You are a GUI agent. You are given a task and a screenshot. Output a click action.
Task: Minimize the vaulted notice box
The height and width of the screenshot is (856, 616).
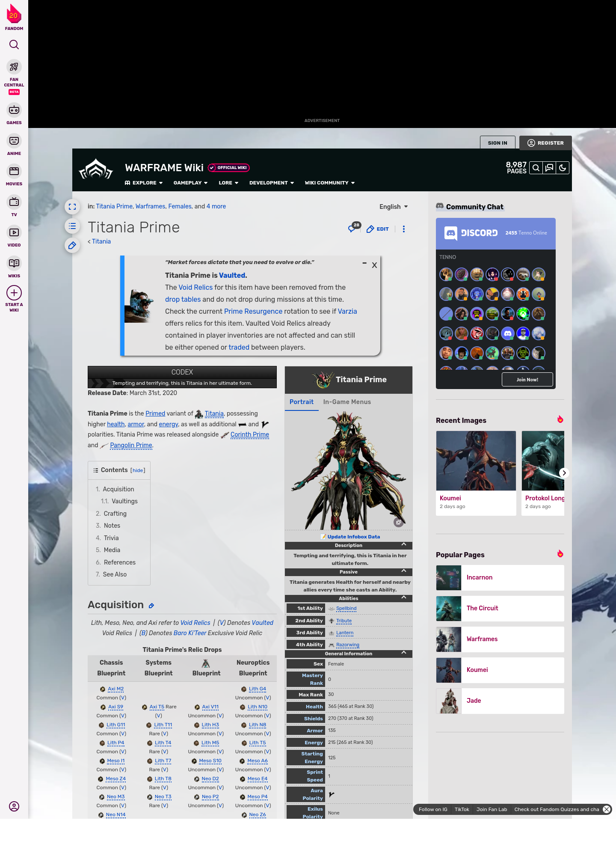point(364,263)
